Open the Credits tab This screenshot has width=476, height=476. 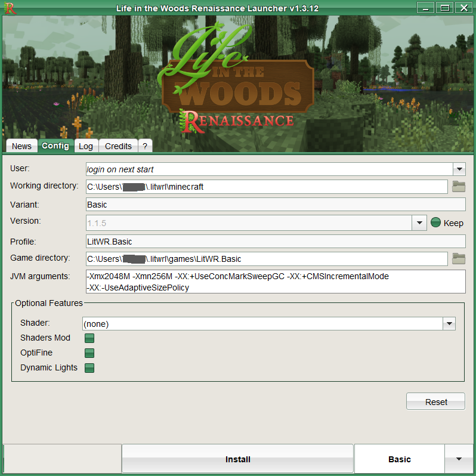point(118,146)
